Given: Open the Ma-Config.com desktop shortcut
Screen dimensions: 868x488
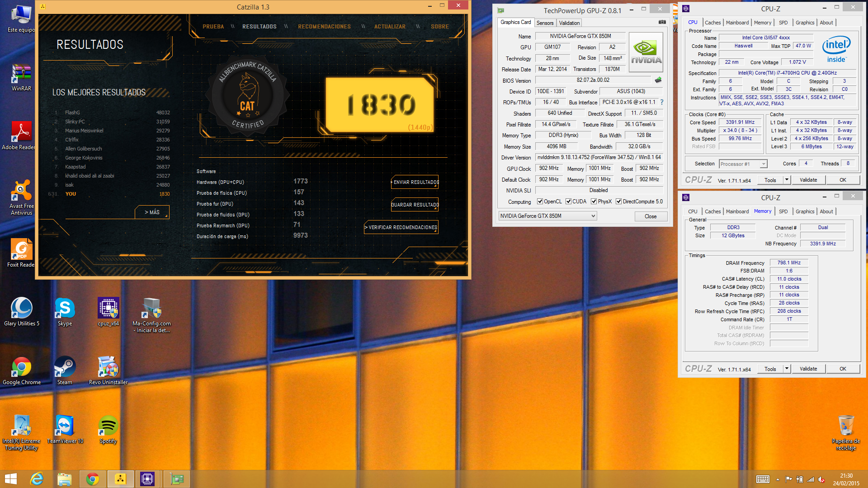Looking at the screenshot, I should click(x=151, y=315).
